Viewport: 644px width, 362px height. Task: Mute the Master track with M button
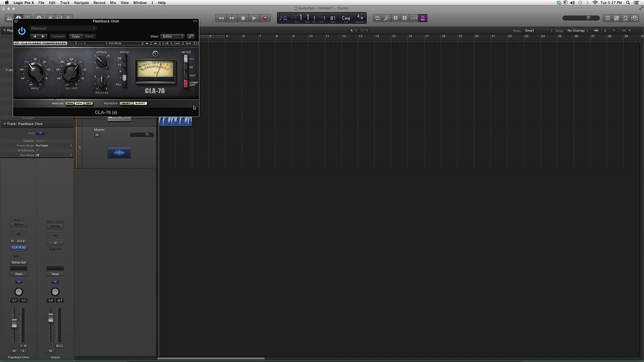pos(97,135)
